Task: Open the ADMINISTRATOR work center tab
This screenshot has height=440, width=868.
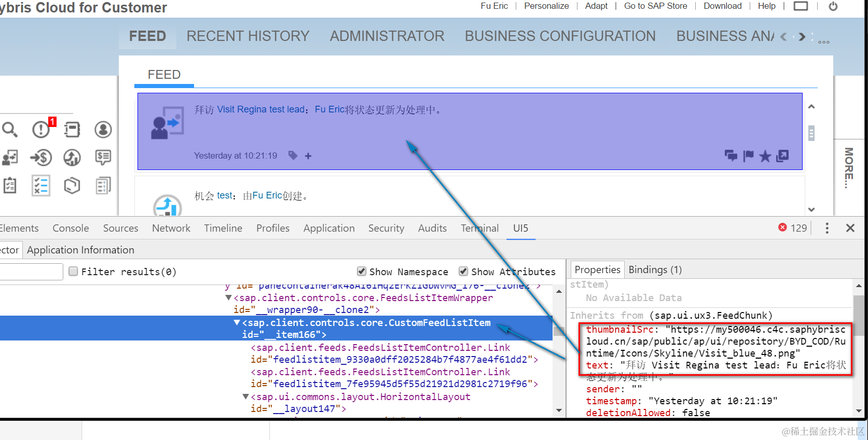Action: coord(387,36)
